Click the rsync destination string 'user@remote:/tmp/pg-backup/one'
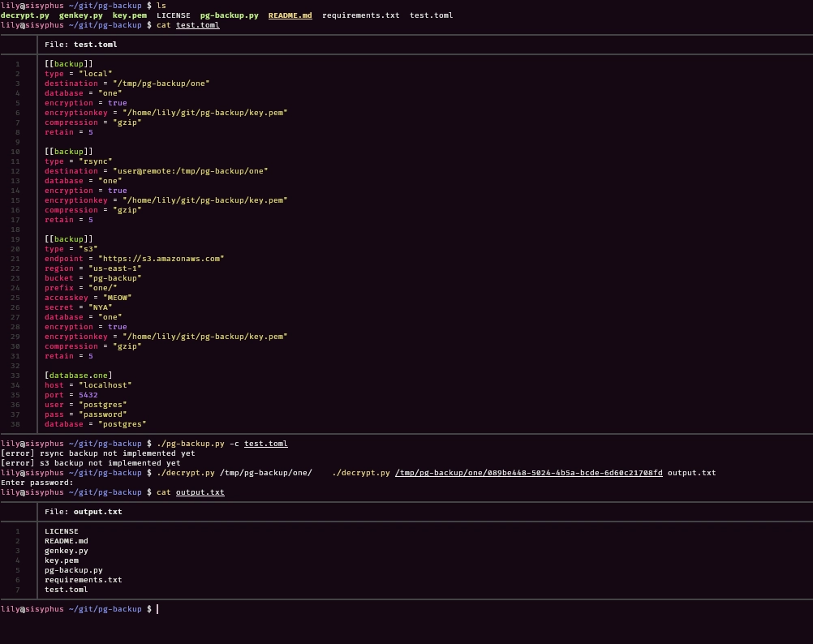 click(x=191, y=171)
